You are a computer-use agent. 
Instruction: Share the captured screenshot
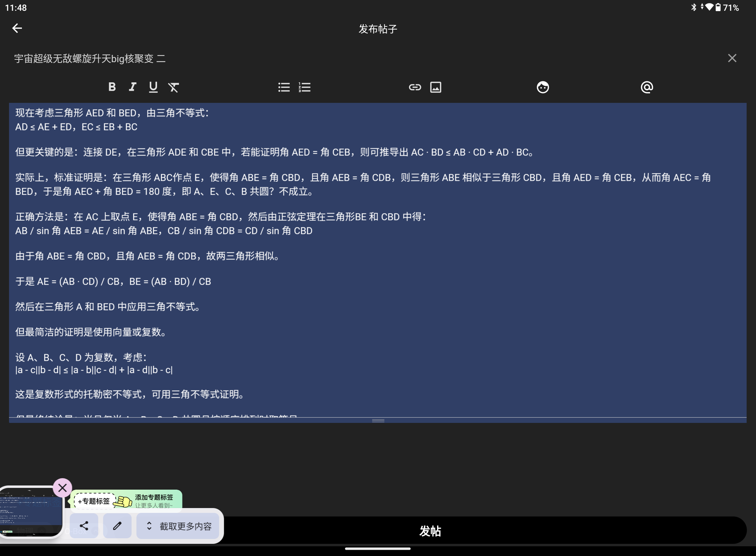tap(84, 526)
